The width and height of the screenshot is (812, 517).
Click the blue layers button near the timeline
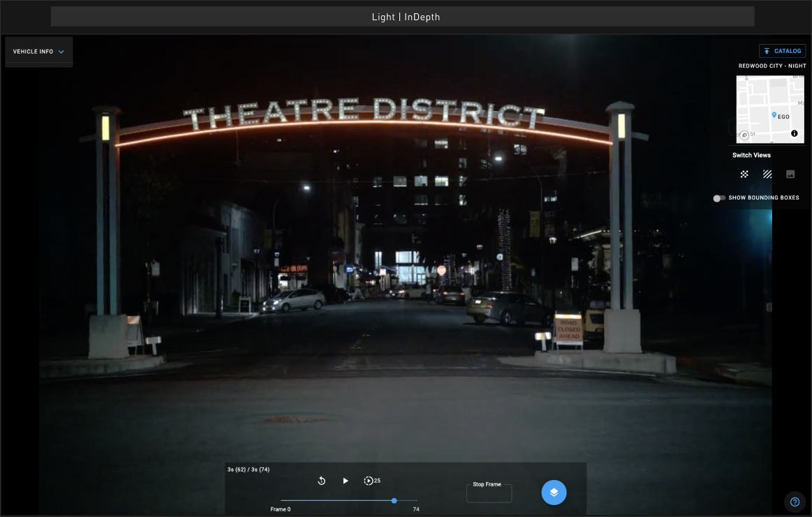pos(554,492)
